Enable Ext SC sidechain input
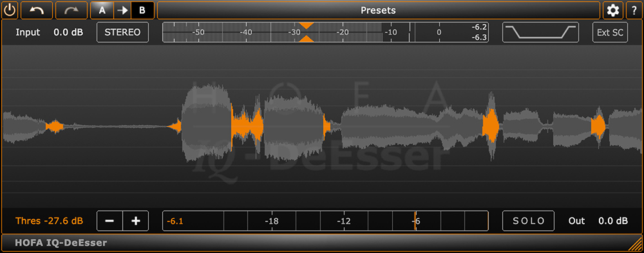This screenshot has height=253, width=644. pos(610,32)
